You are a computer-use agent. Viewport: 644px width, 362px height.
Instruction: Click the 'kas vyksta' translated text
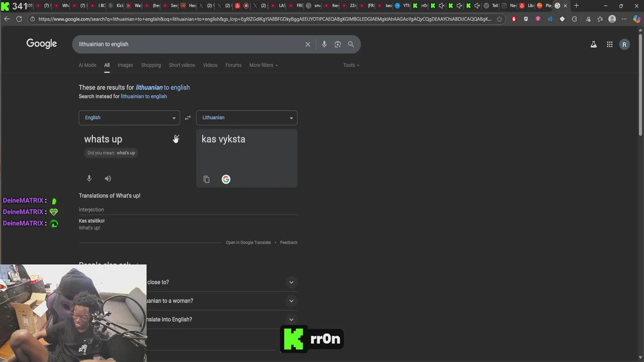(x=223, y=139)
